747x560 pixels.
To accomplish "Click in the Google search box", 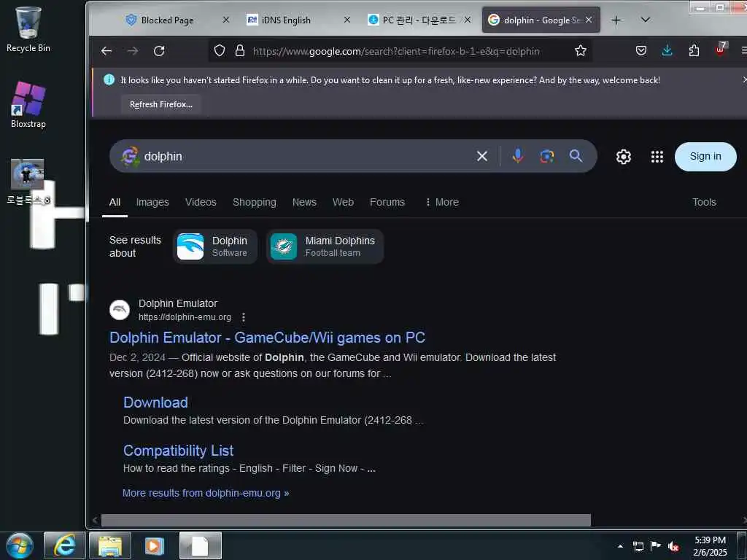I will pyautogui.click(x=305, y=156).
